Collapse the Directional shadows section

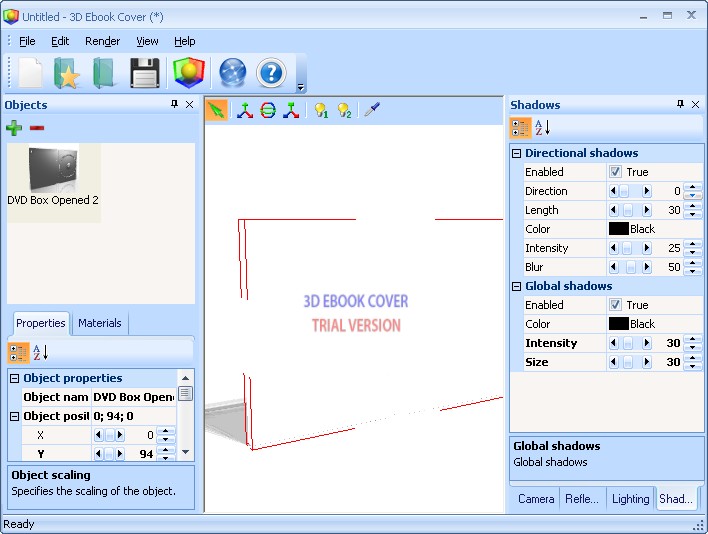517,153
